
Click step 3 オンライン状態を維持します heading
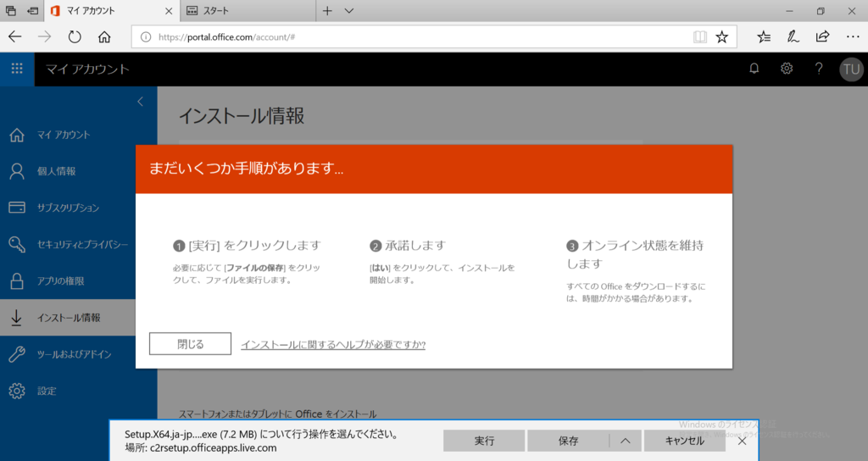[635, 254]
